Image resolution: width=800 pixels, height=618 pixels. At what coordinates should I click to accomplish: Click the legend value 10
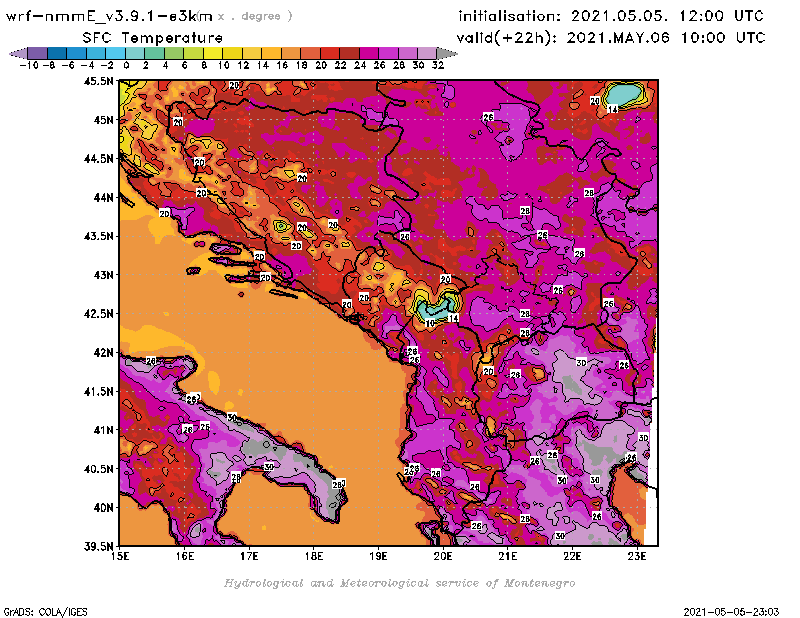[223, 65]
